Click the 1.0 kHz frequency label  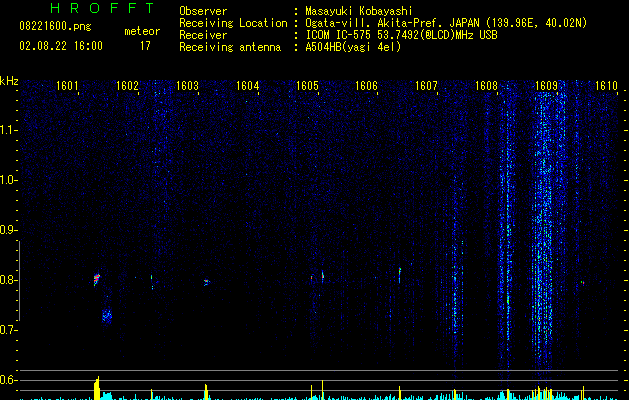[x=8, y=180]
